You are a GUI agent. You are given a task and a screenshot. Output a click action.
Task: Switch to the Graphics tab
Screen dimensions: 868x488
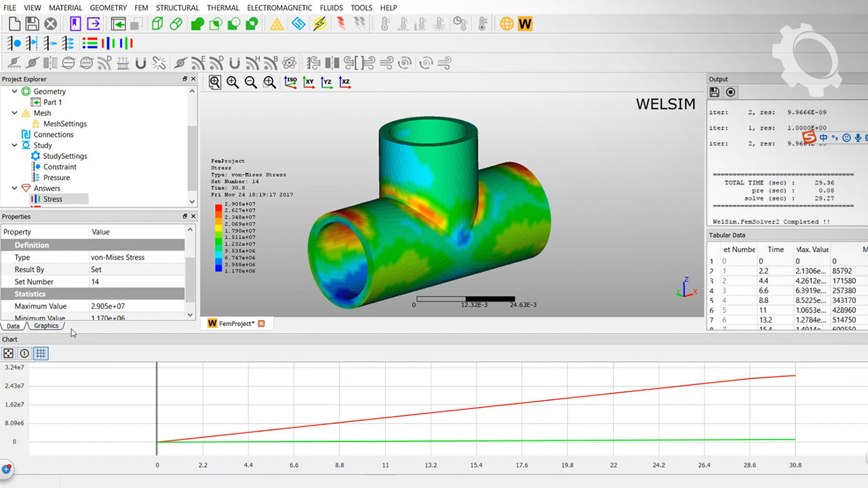(x=46, y=326)
